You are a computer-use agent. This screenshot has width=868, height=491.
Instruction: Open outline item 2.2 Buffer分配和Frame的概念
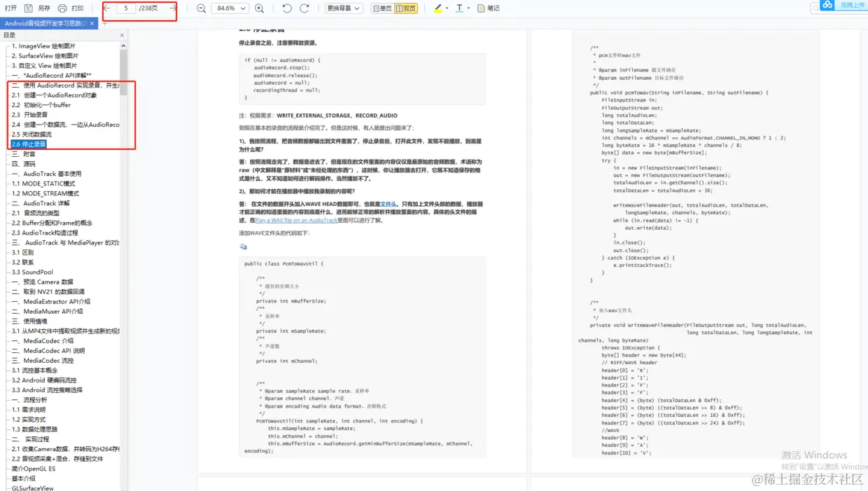click(x=52, y=223)
